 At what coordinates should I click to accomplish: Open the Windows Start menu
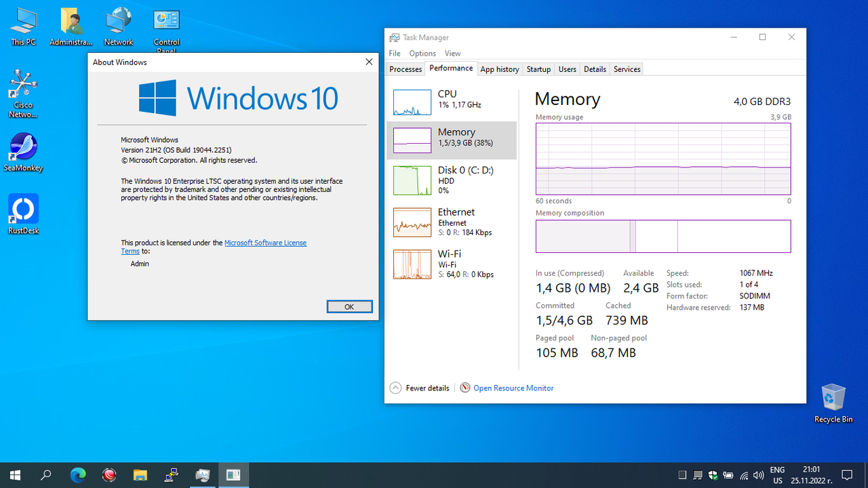(15, 475)
